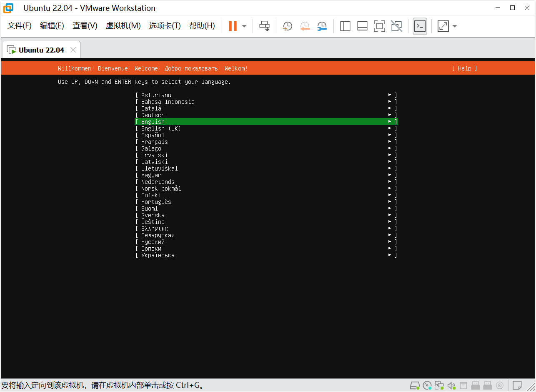Image resolution: width=536 pixels, height=392 pixels.
Task: Select Español from the language list
Action: (266, 135)
